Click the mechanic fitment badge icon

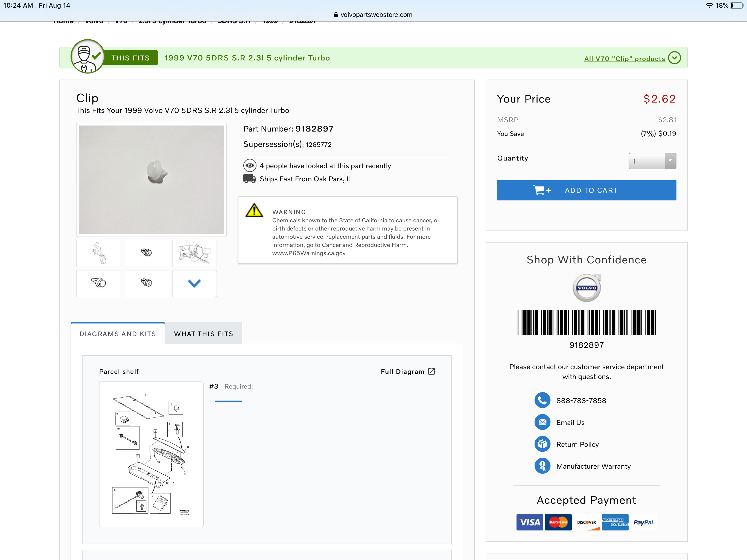point(87,56)
